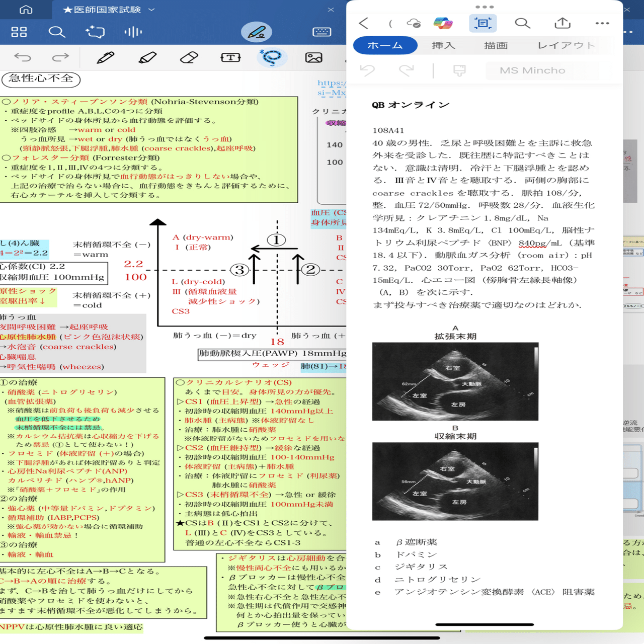
Task: Toggle pen input mode in the notes toolbar
Action: pos(258,32)
